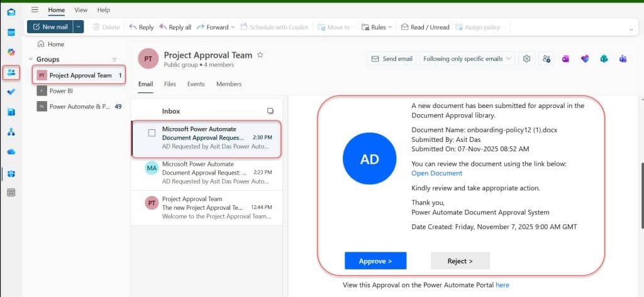Click the AD sender avatar
Screen dimensions: 644x297
pyautogui.click(x=369, y=159)
